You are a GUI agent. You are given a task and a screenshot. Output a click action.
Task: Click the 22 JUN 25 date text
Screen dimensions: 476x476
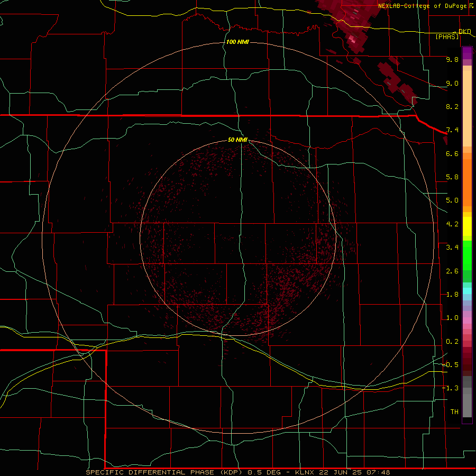[x=341, y=472]
